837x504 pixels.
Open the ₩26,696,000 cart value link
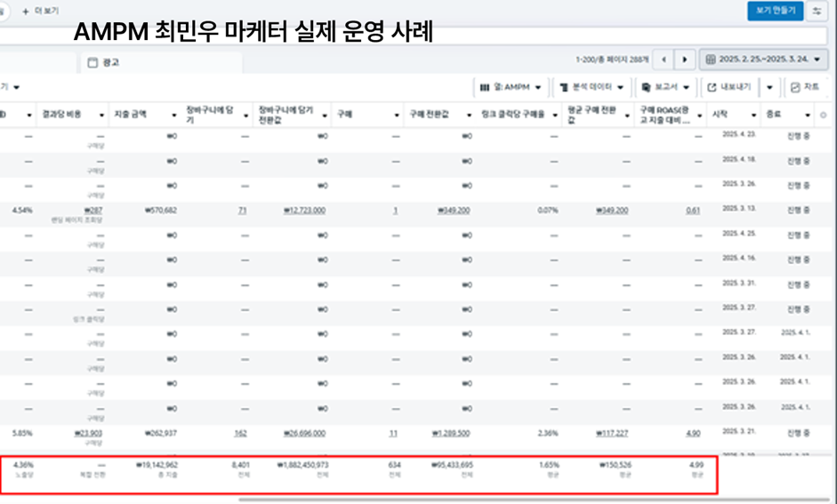pyautogui.click(x=304, y=434)
